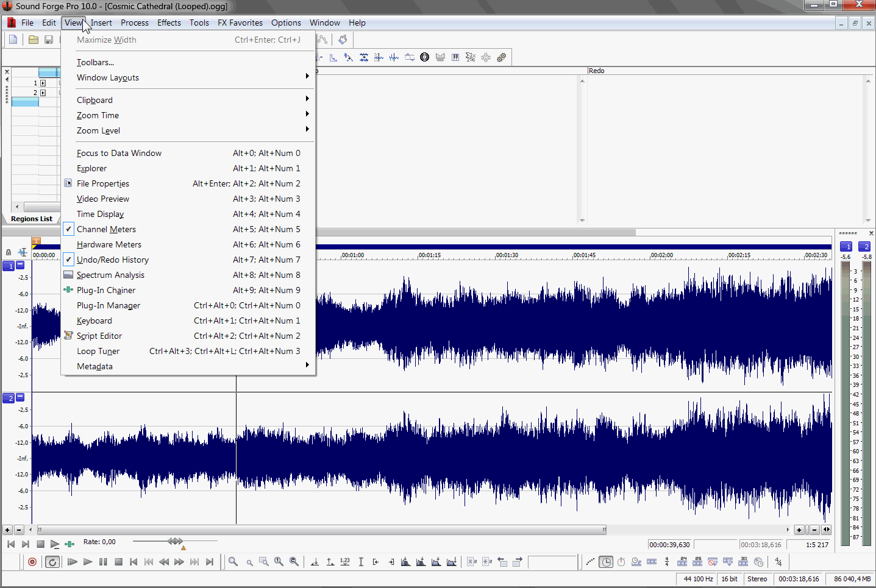
Task: Click the Open folder icon
Action: (x=34, y=40)
